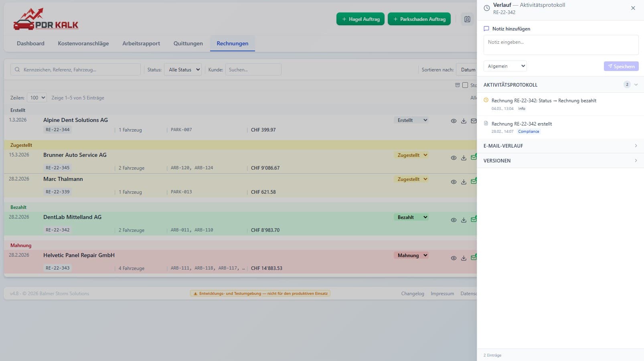Click into the Notiz eingeben text field
Image resolution: width=644 pixels, height=361 pixels.
(x=561, y=45)
